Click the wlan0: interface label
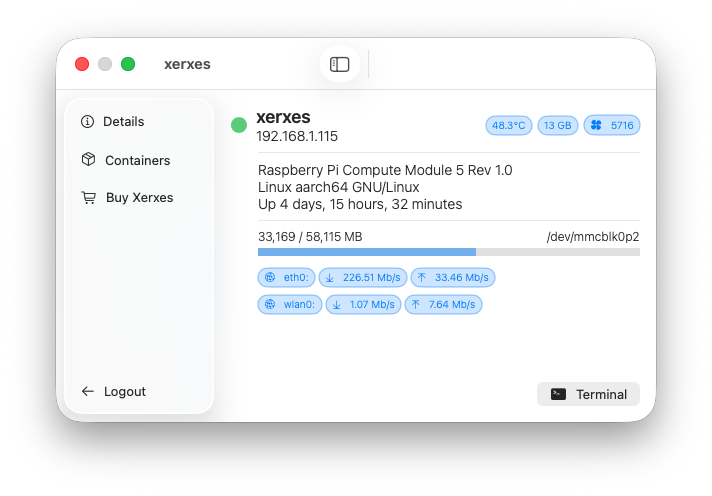Screen dimensions: 712x496 coord(299,304)
